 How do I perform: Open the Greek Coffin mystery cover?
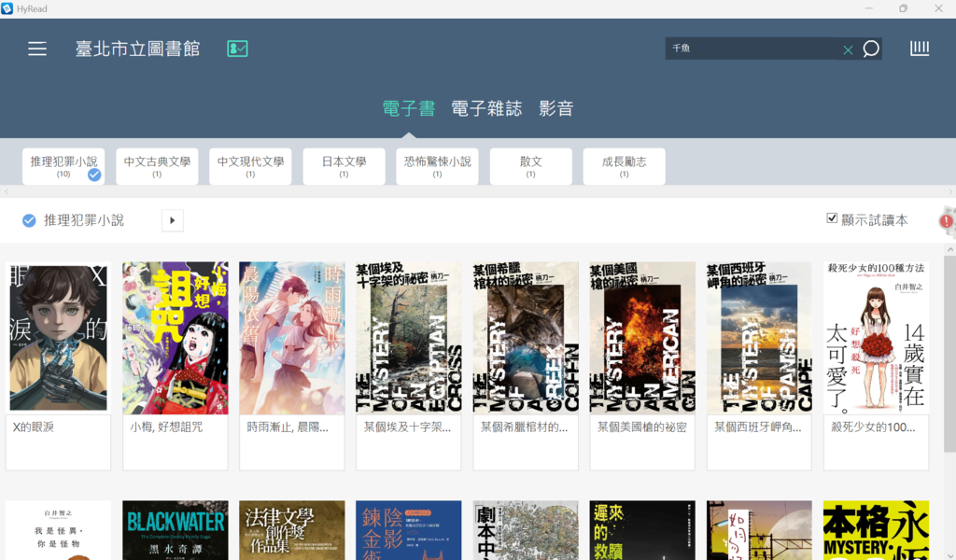(526, 338)
